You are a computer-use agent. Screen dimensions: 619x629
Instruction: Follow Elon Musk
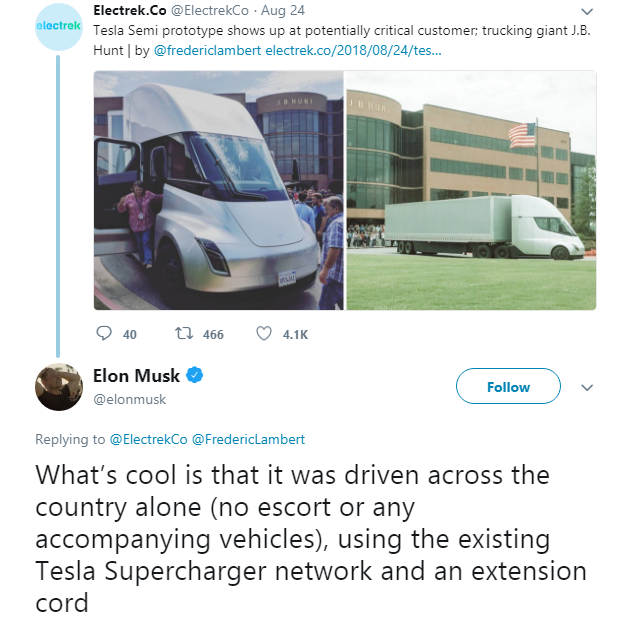508,386
